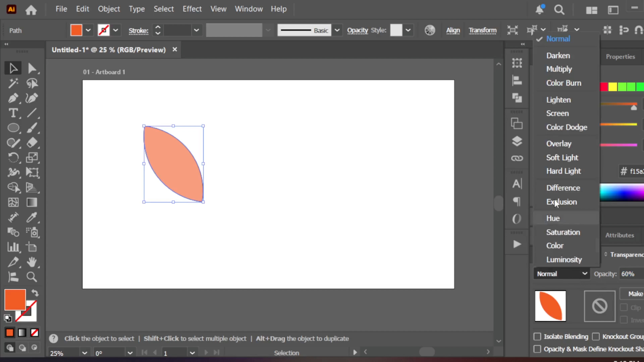Close the Untitled-1 document tab

pyautogui.click(x=174, y=49)
